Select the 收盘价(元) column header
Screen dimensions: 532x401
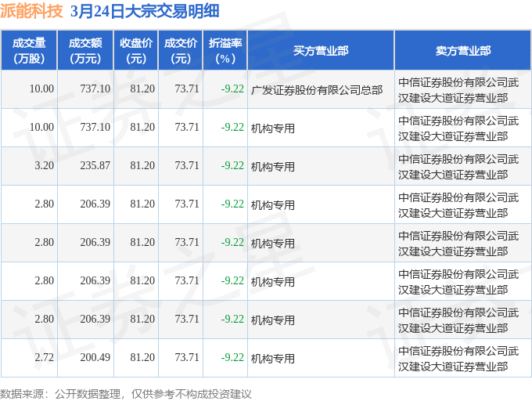pos(135,51)
